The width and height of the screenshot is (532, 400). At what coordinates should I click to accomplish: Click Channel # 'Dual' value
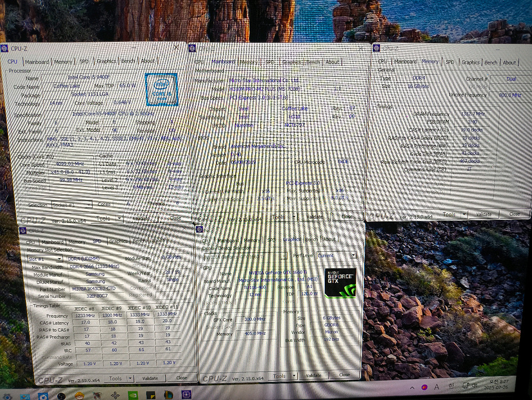tap(511, 78)
